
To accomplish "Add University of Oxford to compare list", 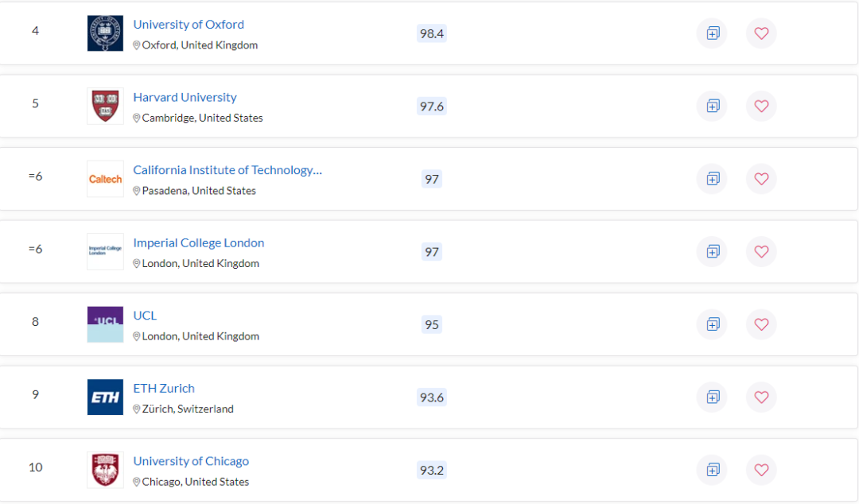I will pyautogui.click(x=712, y=33).
